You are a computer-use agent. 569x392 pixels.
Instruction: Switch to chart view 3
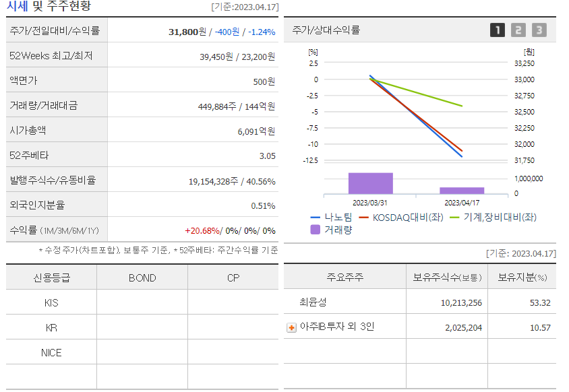coord(539,30)
